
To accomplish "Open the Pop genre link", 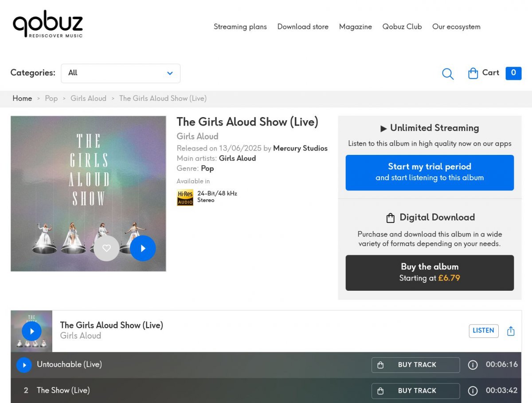I will pos(207,169).
